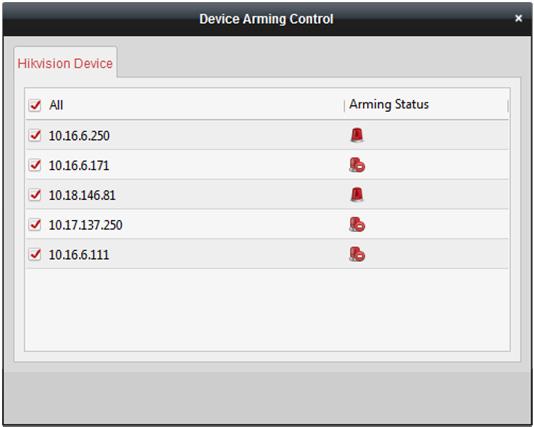The width and height of the screenshot is (534, 427).
Task: Select the 10.16.6.111 device row text
Action: (x=79, y=255)
